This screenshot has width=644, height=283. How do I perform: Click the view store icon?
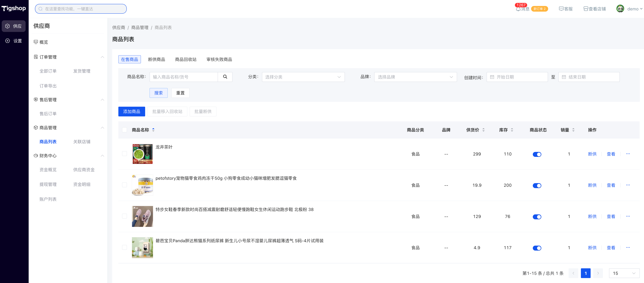tap(586, 9)
